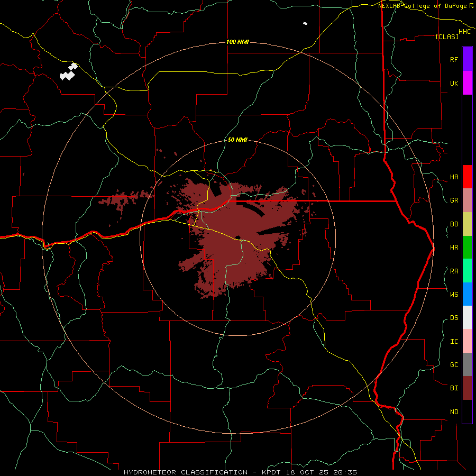The image size is (476, 476).
Task: Click the BD legend label
Action: [454, 224]
